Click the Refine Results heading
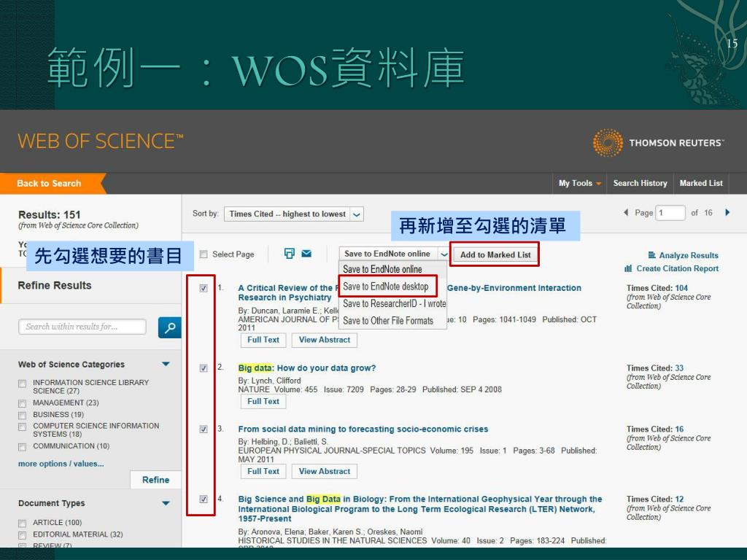This screenshot has width=747, height=560. tap(55, 286)
